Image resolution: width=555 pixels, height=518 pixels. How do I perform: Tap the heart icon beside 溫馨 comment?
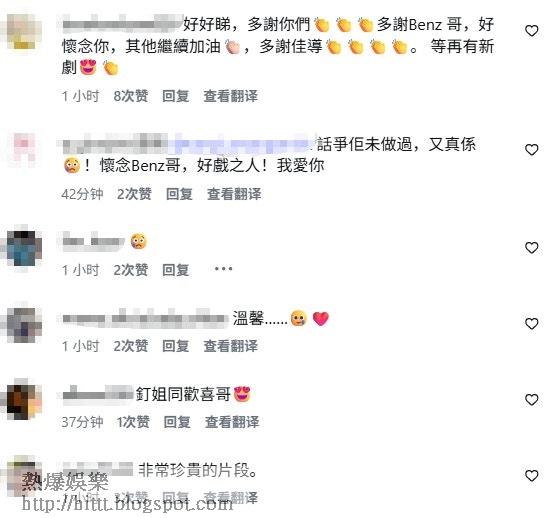531,324
